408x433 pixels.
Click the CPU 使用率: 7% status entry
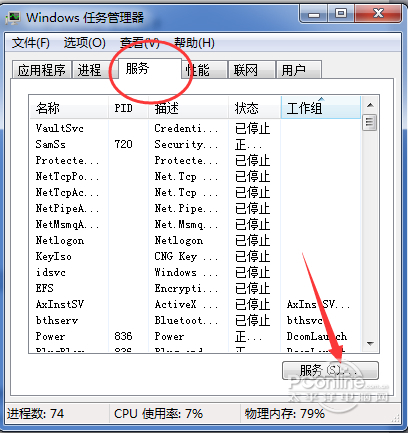pyautogui.click(x=158, y=414)
